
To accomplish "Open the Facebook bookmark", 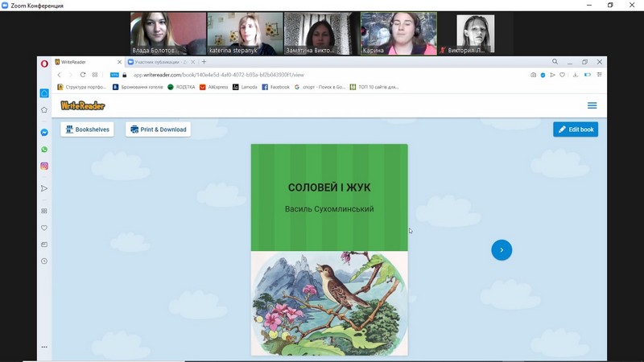I will pos(275,87).
